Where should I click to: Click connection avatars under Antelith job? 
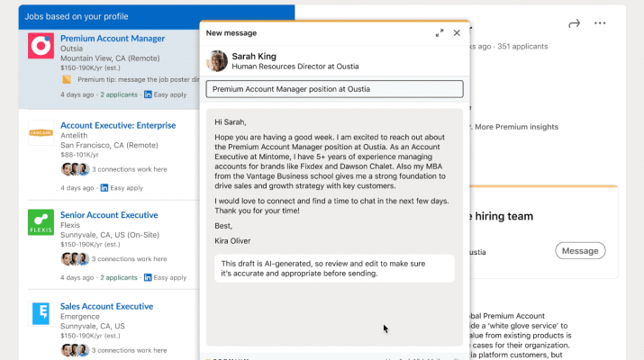pyautogui.click(x=75, y=169)
